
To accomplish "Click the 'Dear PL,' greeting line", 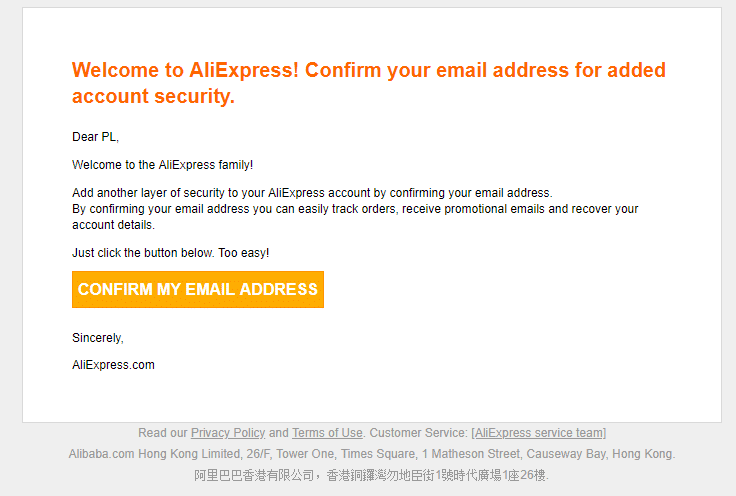I will point(95,137).
